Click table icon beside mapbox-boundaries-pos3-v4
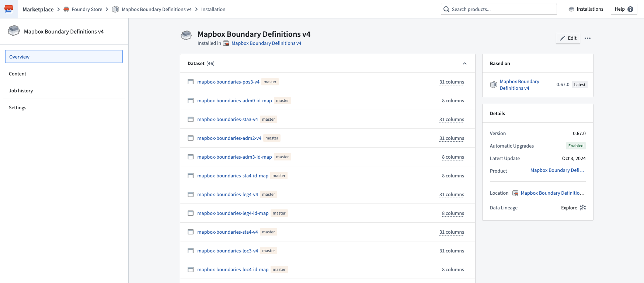 pos(191,82)
